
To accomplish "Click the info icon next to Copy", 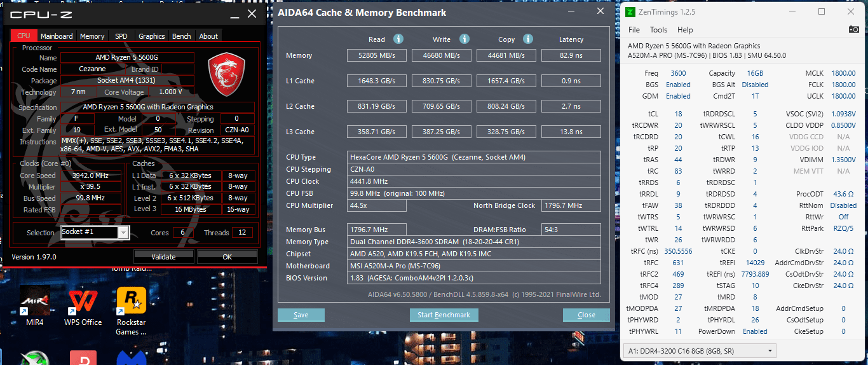I will pos(528,39).
